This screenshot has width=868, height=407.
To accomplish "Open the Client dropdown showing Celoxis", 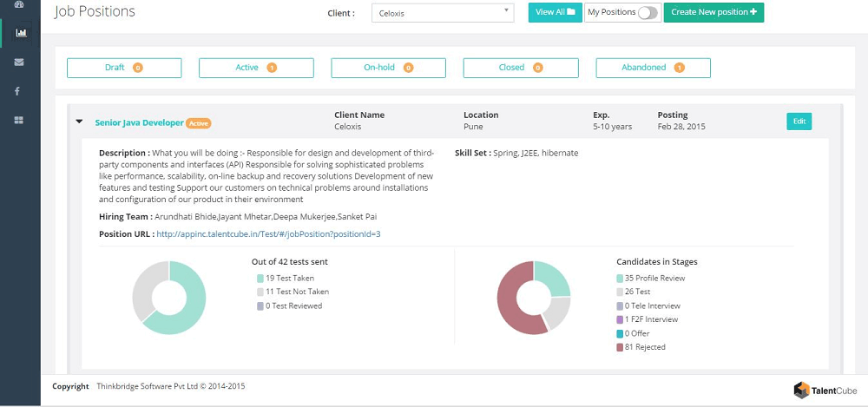I will 443,13.
